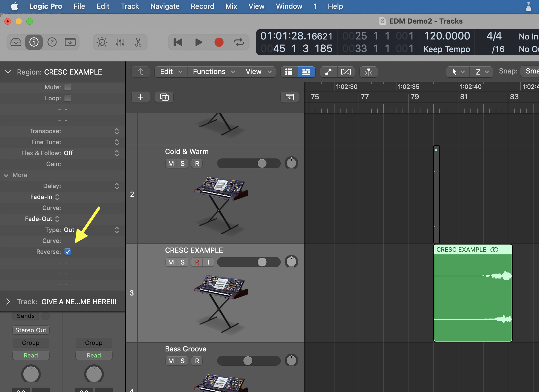Screen dimensions: 539x392
Task: Open the Smart Controls icon
Action: [x=102, y=42]
